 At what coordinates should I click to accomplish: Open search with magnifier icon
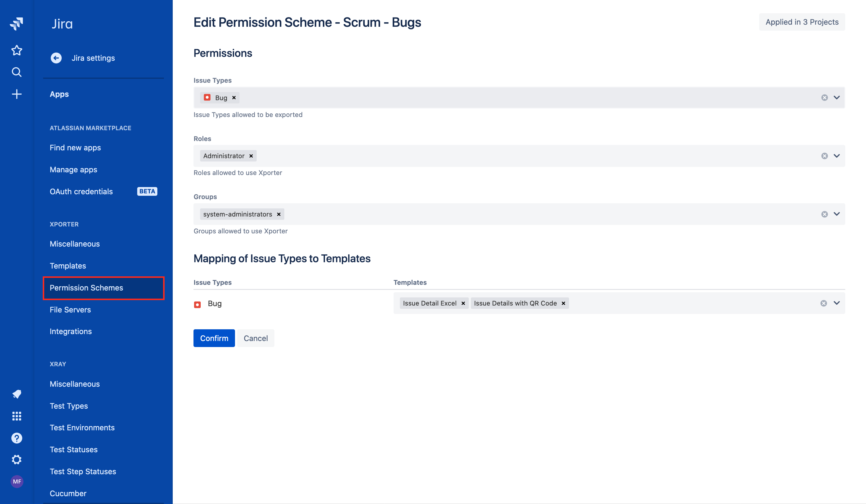click(x=17, y=72)
